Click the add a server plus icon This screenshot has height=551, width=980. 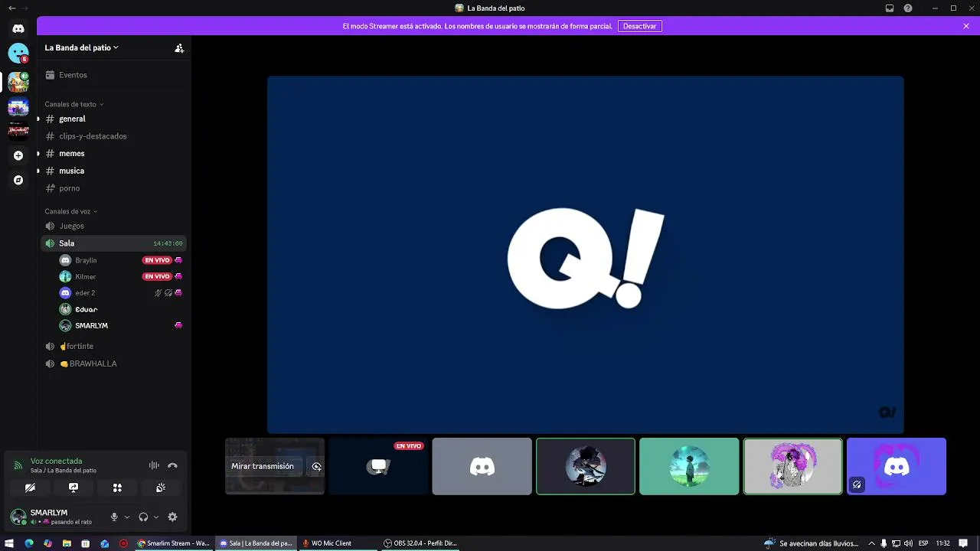click(18, 155)
